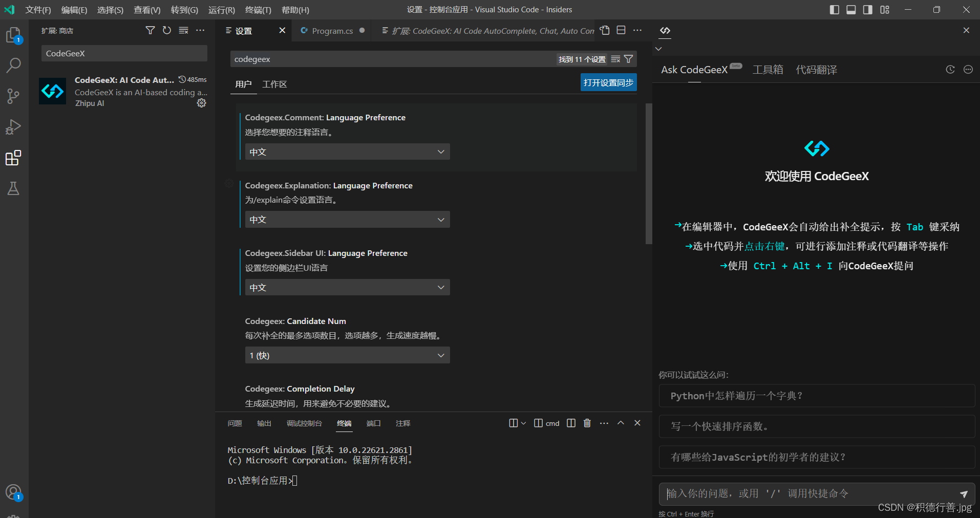
Task: Kill terminal with trash icon
Action: coord(587,423)
